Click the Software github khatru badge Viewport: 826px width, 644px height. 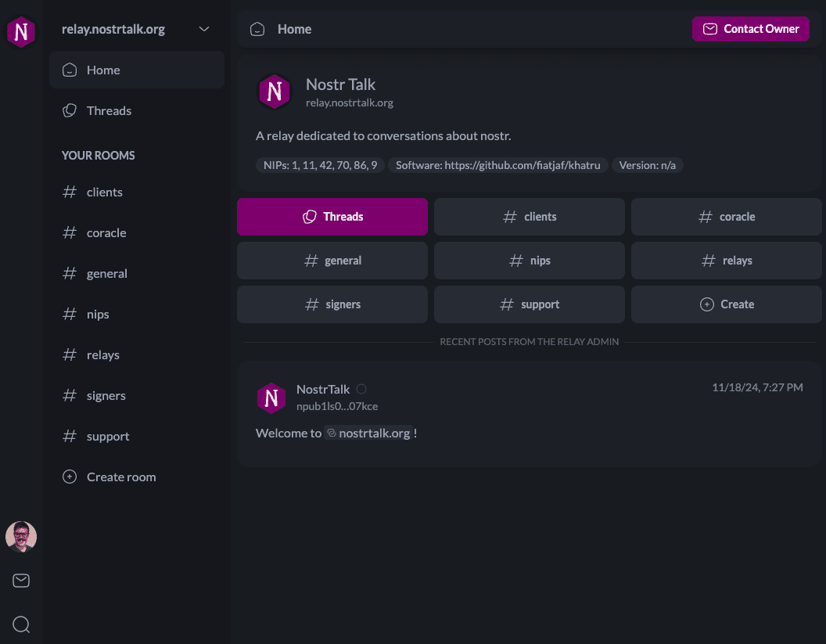coord(497,165)
